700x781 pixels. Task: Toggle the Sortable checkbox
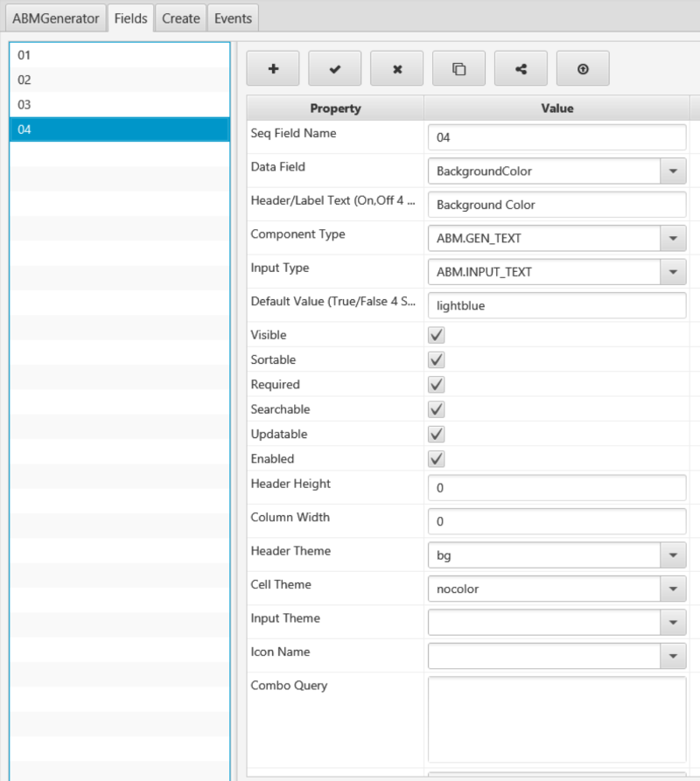point(437,360)
